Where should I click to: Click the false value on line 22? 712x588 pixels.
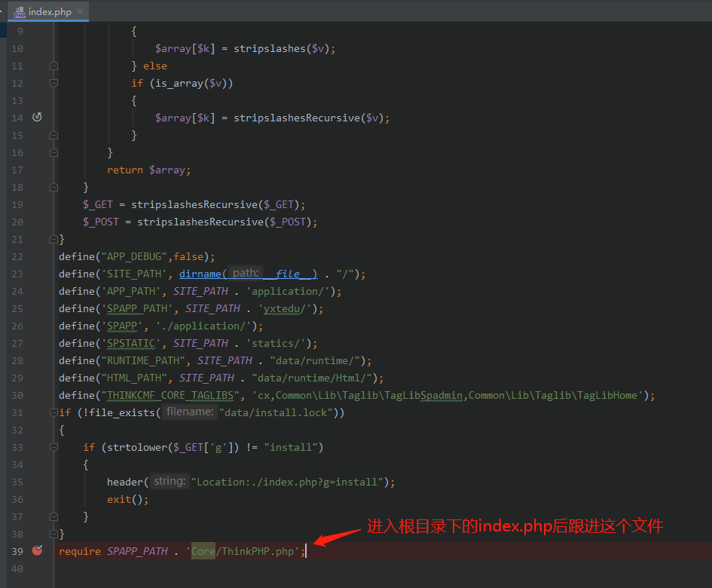(188, 257)
